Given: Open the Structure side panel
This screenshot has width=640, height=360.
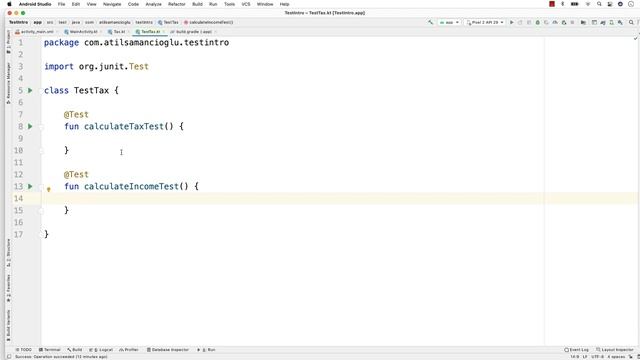Looking at the screenshot, I should pos(8,253).
